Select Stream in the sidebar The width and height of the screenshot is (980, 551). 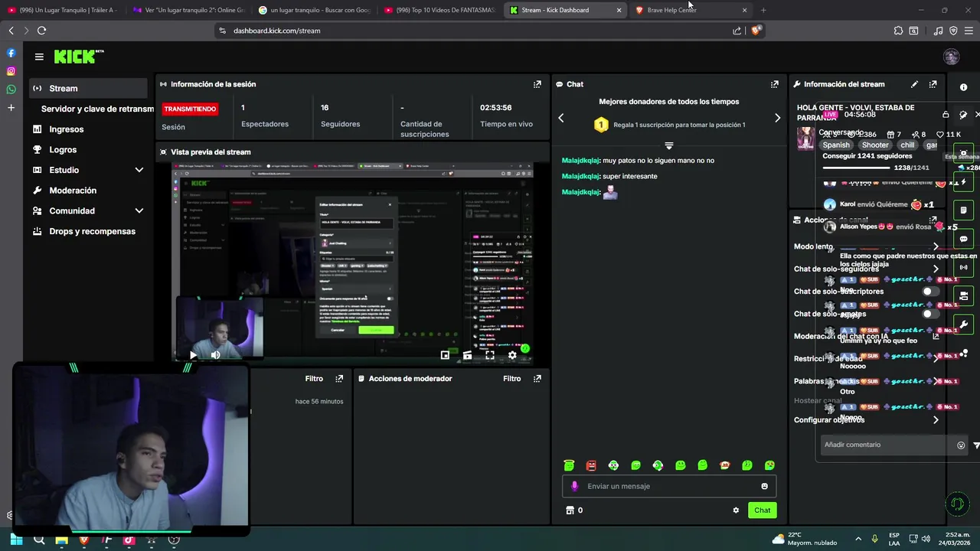click(88, 88)
